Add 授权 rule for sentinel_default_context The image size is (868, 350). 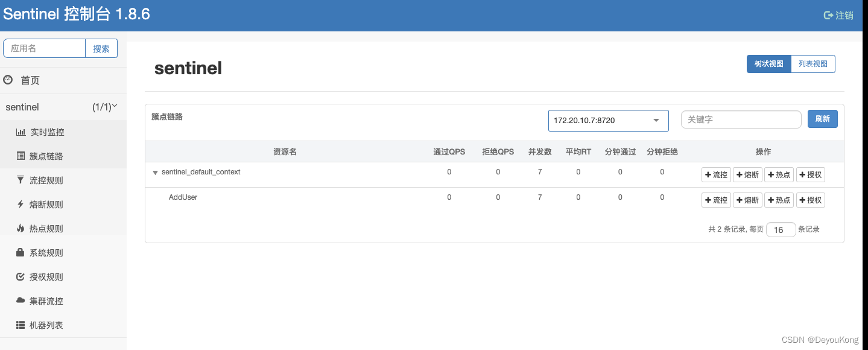(811, 175)
